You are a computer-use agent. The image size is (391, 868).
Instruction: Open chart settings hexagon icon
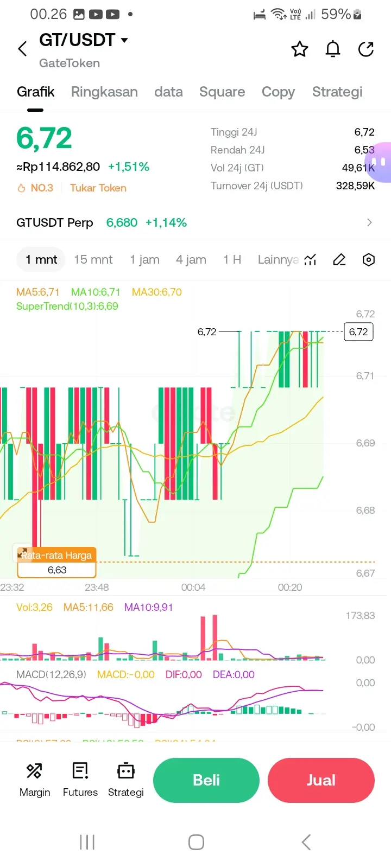pos(369,260)
